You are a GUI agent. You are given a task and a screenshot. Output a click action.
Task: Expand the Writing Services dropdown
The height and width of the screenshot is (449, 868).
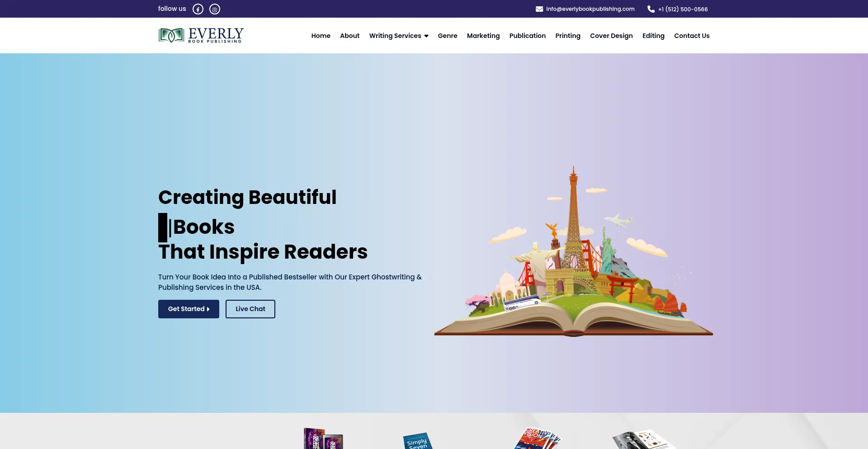click(x=398, y=36)
